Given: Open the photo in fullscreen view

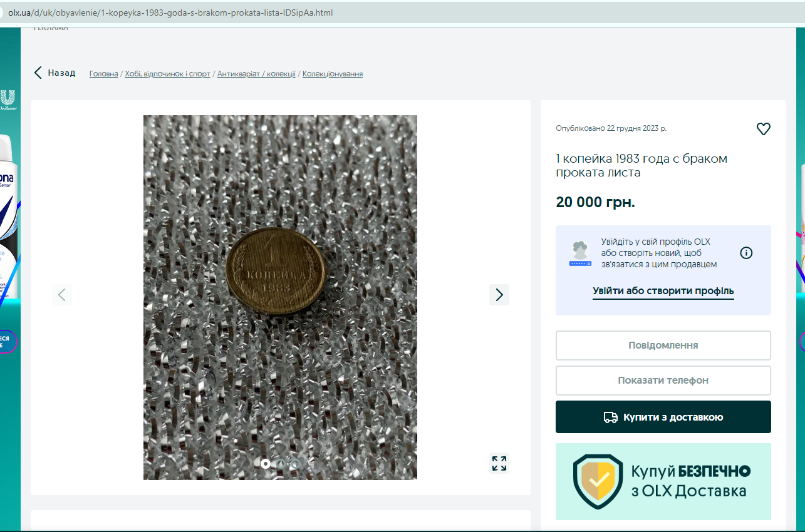Looking at the screenshot, I should [x=499, y=463].
